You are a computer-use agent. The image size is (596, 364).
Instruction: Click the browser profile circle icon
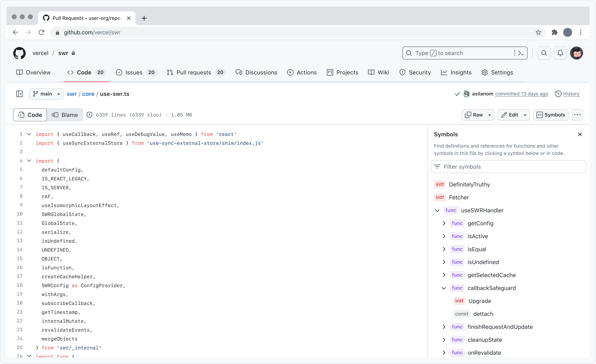coord(567,32)
